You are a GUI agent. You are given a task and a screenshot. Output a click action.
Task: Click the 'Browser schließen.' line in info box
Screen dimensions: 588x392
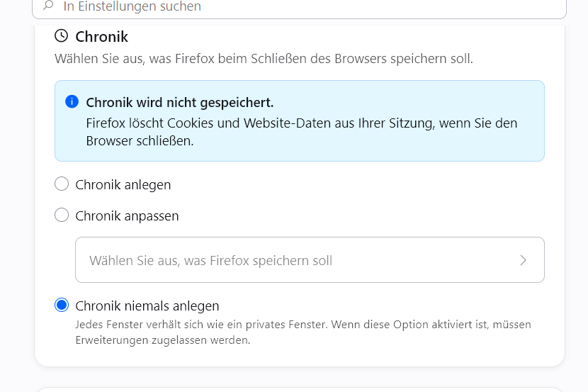point(140,141)
